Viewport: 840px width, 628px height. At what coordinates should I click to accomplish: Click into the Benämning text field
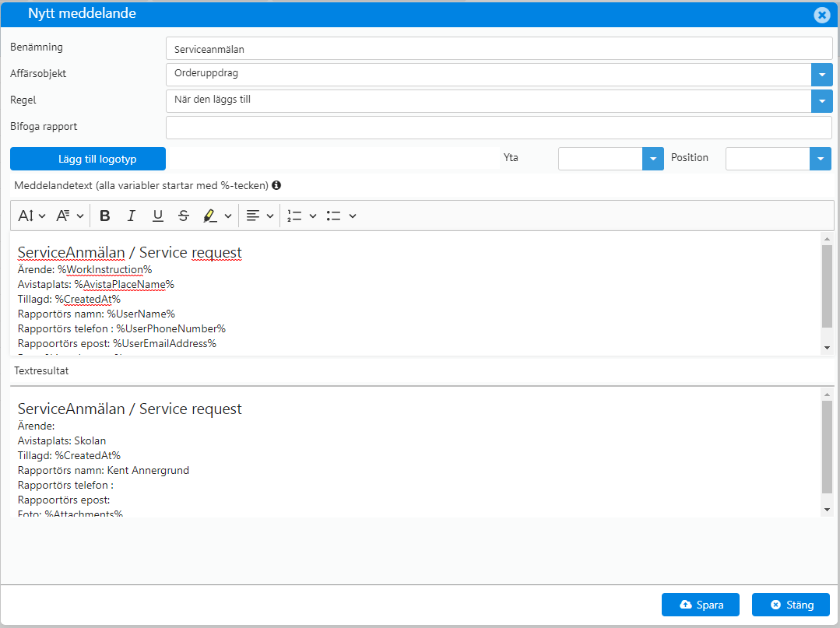pos(499,49)
